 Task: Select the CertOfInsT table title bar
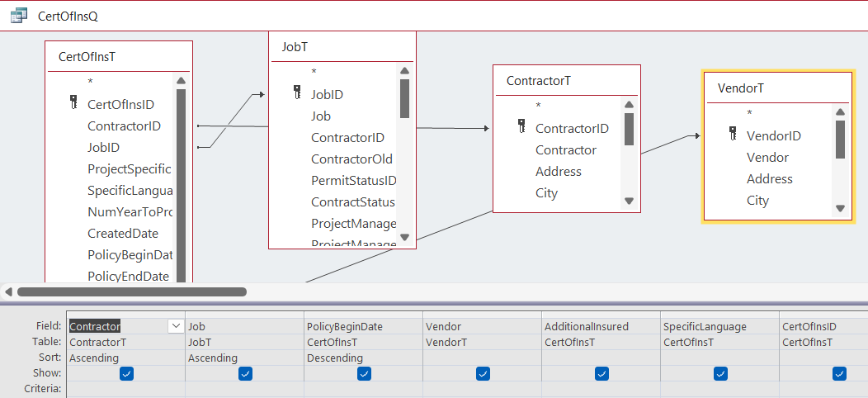pyautogui.click(x=119, y=56)
